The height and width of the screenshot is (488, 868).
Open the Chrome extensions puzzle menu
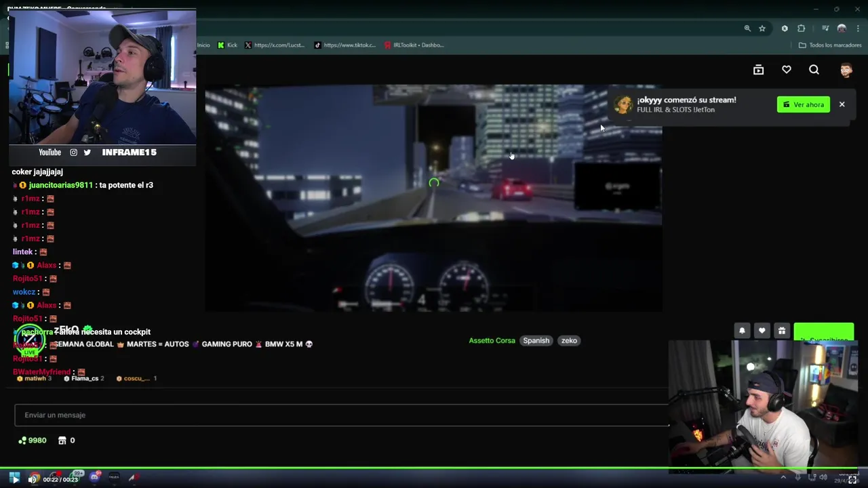pyautogui.click(x=802, y=28)
